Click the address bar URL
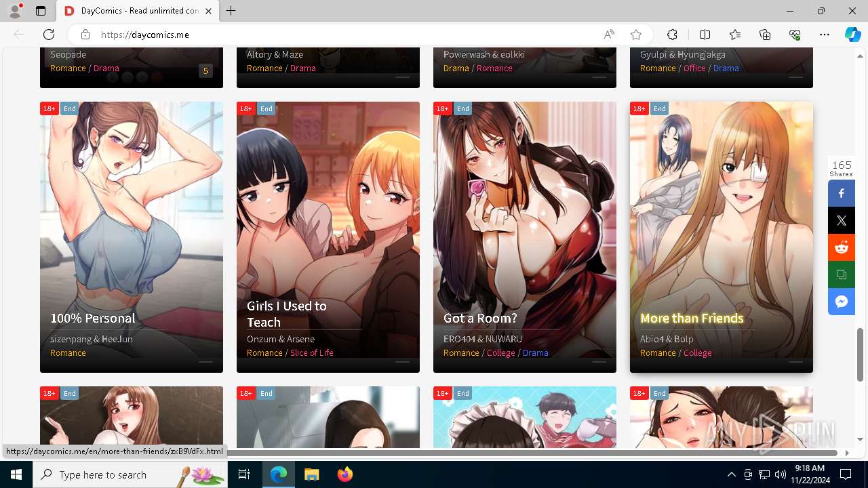This screenshot has width=868, height=488. pyautogui.click(x=145, y=35)
